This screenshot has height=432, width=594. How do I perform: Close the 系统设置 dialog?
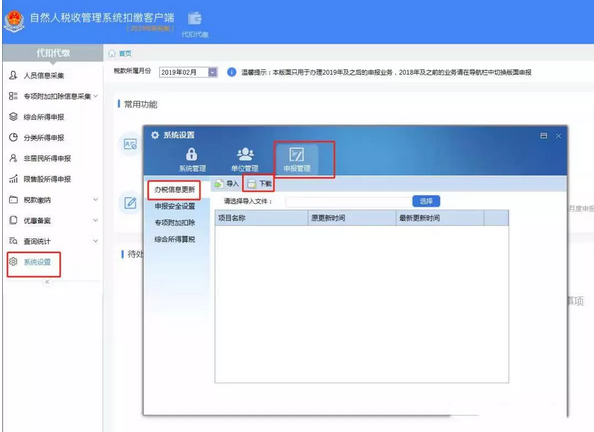558,136
